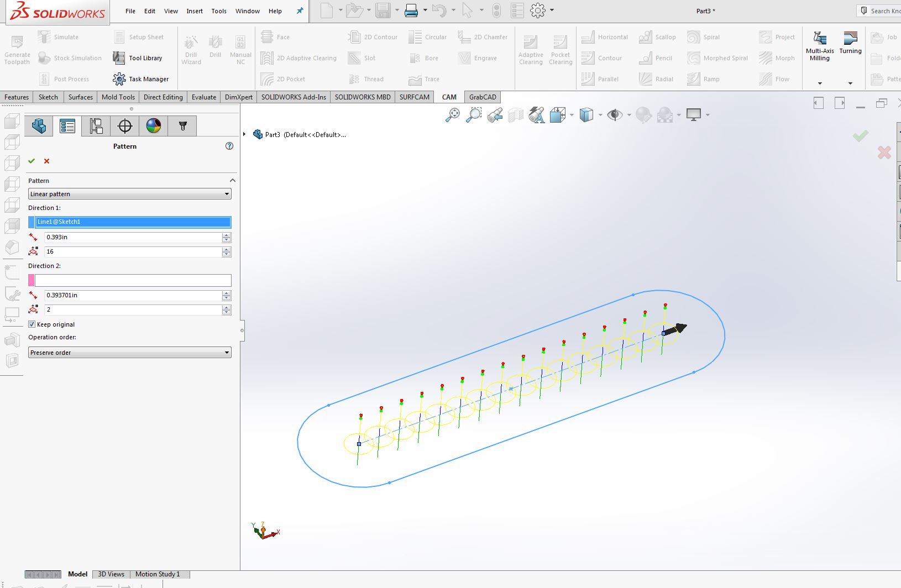Click the Direction 2 spacing field 0.393701in
The image size is (901, 588).
[x=133, y=295]
